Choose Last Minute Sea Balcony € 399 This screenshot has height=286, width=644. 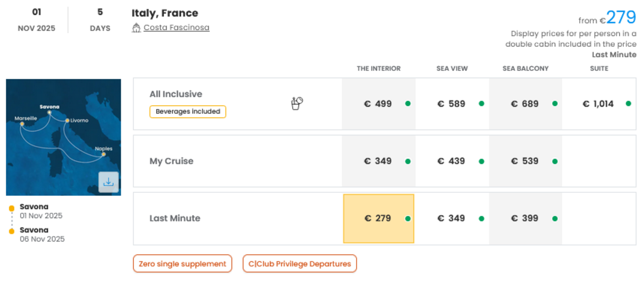[x=525, y=218]
